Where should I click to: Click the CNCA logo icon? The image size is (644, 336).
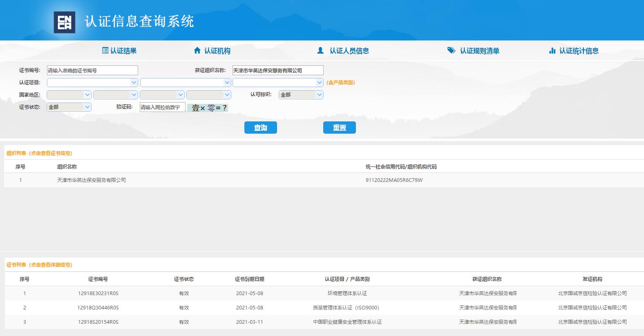(65, 22)
